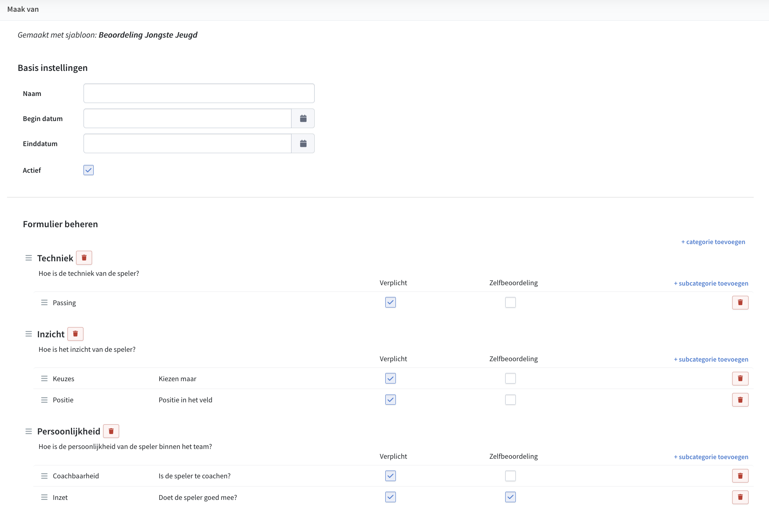The width and height of the screenshot is (769, 532).
Task: Open the Einddatum calendar picker
Action: point(303,143)
